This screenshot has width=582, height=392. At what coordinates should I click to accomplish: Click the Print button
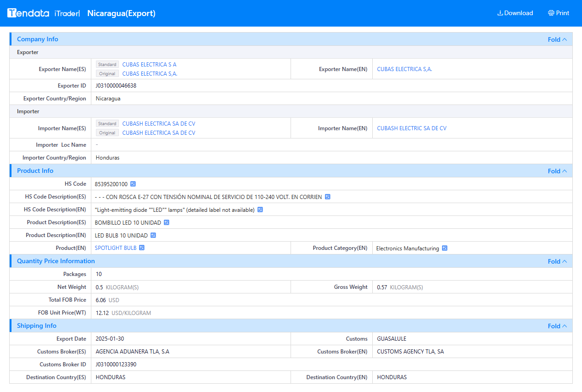(x=559, y=13)
